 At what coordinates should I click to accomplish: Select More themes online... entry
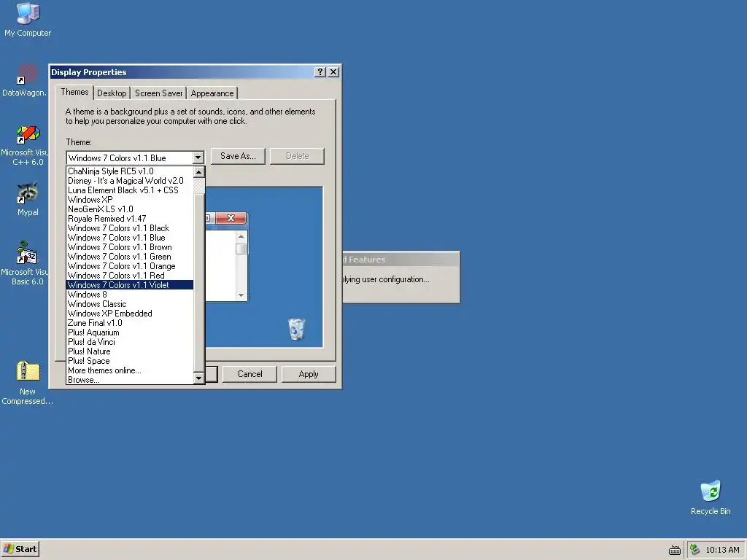(130, 370)
